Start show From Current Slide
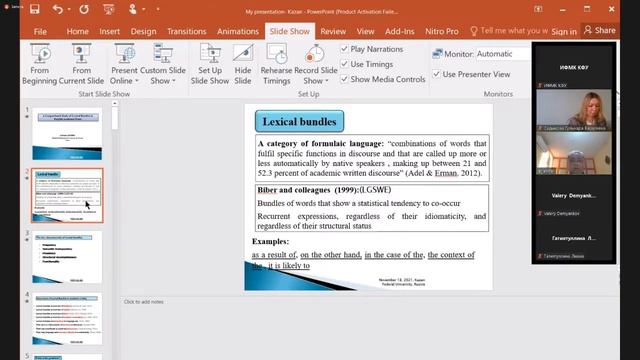This screenshot has height=360, width=640. 81,64
